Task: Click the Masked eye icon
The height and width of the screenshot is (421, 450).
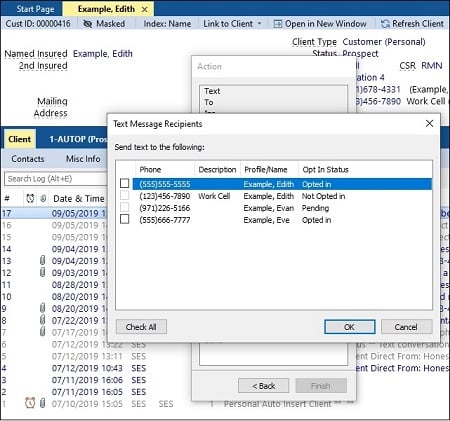Action: pyautogui.click(x=87, y=24)
